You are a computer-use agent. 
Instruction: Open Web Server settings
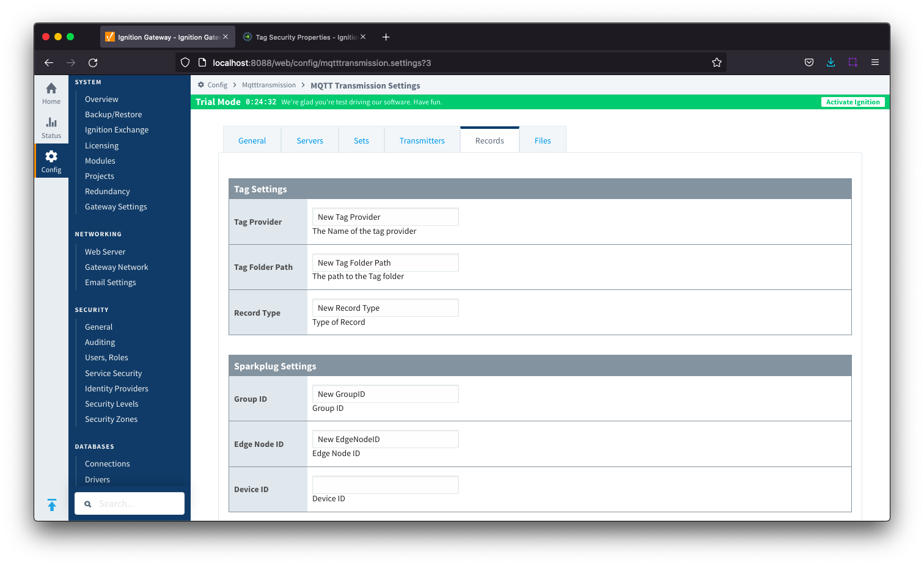[105, 252]
